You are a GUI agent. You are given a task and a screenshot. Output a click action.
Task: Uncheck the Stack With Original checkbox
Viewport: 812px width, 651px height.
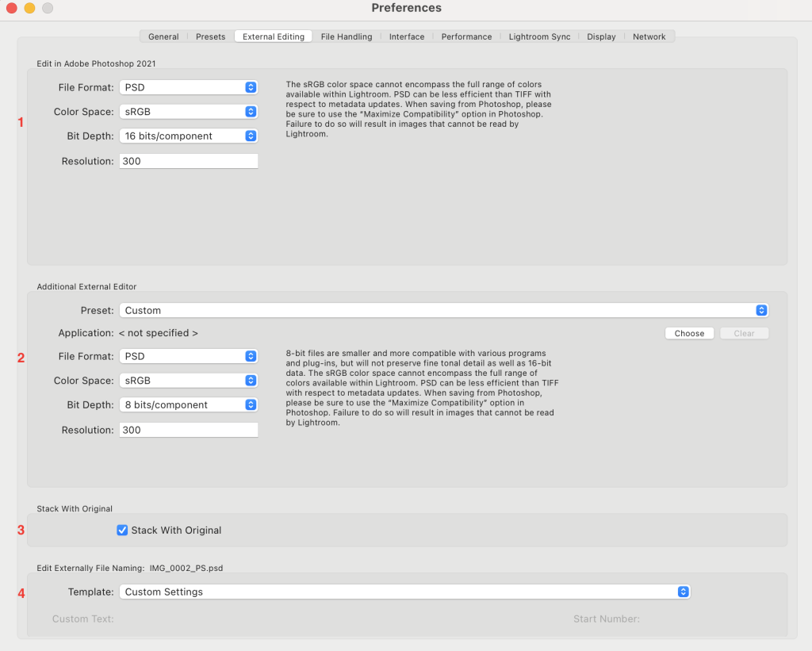pos(122,530)
